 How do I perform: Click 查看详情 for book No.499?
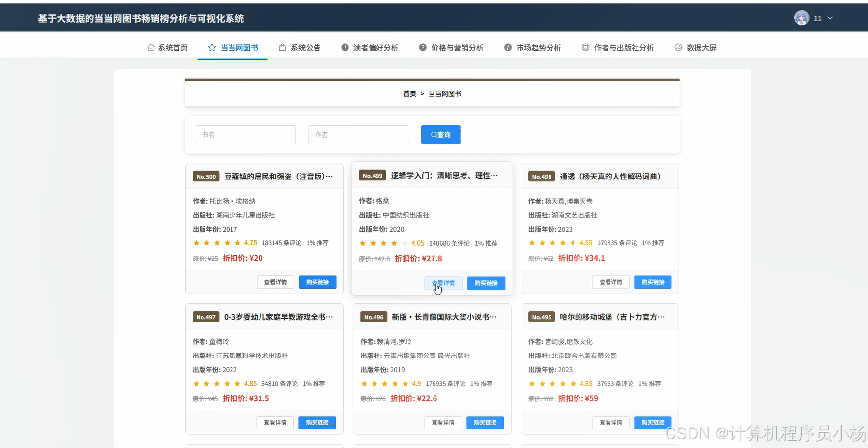click(x=443, y=283)
